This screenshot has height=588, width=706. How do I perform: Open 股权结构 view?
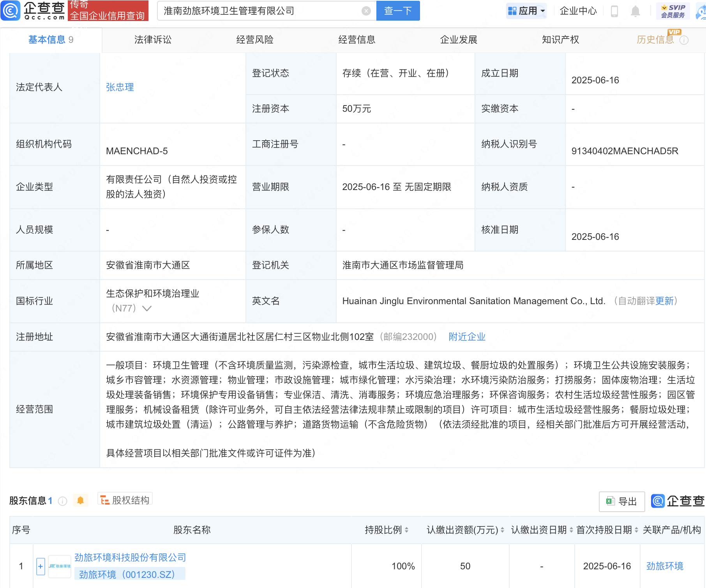coord(125,500)
